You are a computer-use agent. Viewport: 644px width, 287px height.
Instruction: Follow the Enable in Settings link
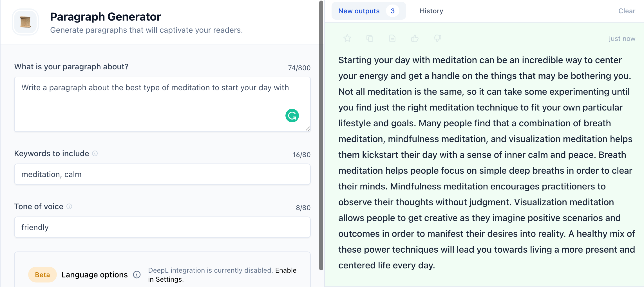pyautogui.click(x=222, y=275)
